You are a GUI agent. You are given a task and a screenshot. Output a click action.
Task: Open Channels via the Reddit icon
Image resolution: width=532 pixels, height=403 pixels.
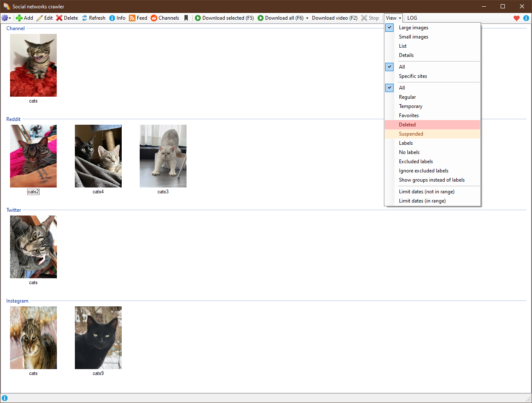(154, 18)
